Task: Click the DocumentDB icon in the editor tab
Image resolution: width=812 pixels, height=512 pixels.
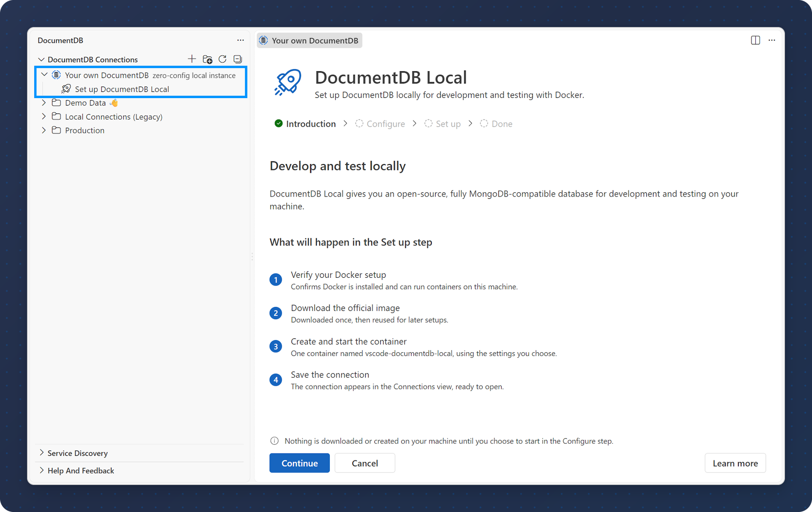Action: (263, 40)
